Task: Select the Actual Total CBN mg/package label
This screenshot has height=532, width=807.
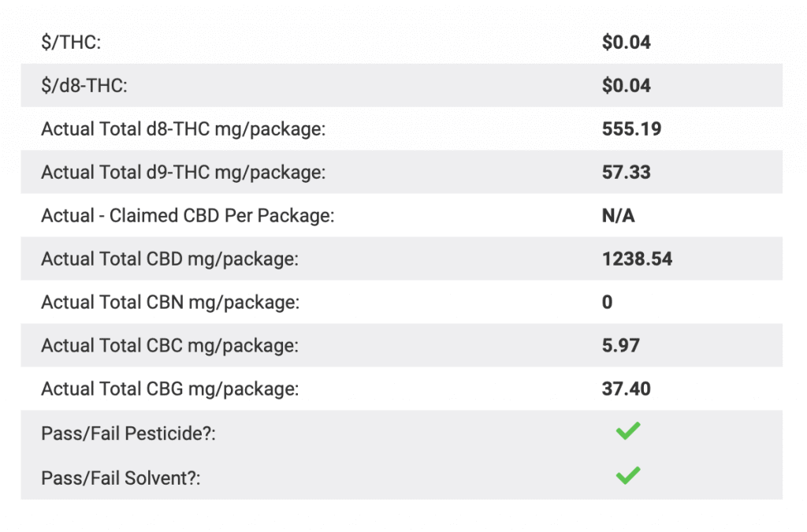Action: pos(170,302)
